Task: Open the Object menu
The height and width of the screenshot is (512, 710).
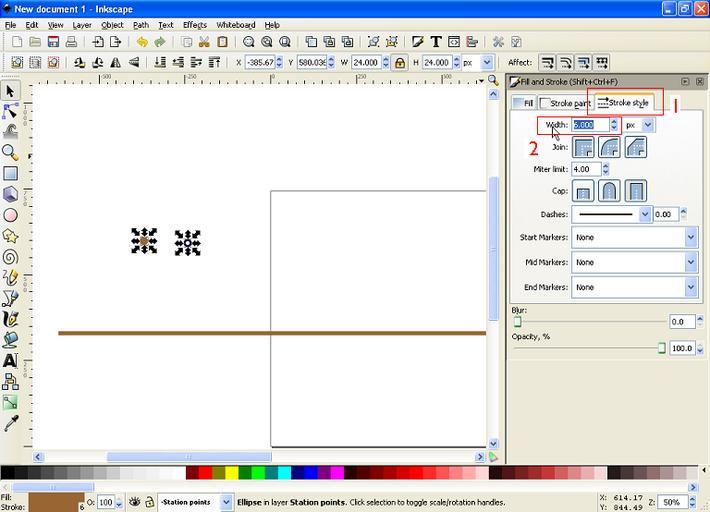Action: [x=112, y=25]
